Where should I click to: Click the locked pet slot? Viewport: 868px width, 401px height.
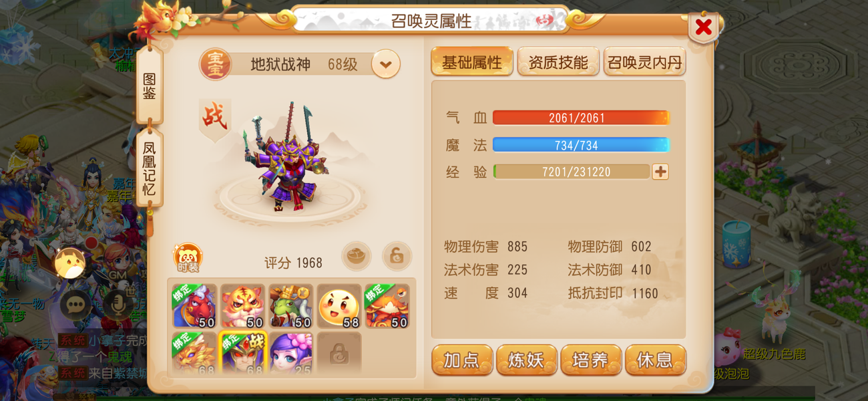[339, 354]
